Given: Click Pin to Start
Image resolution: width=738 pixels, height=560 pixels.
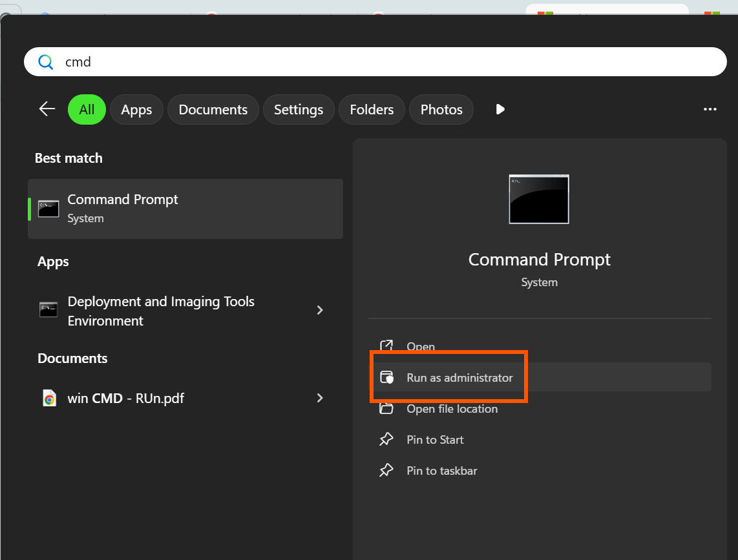Looking at the screenshot, I should 540,439.
